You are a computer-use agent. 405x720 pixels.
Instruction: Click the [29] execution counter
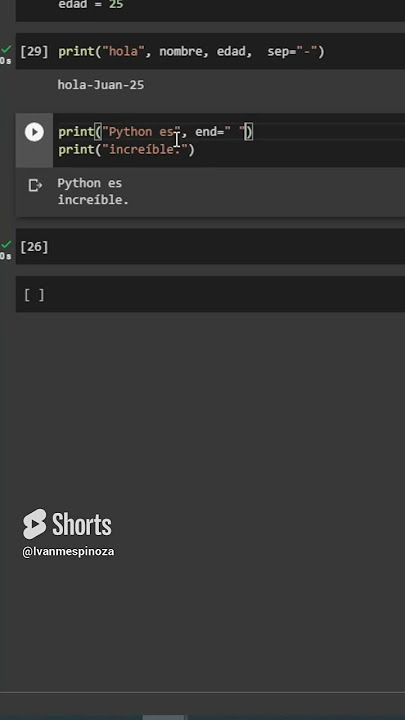[34, 51]
